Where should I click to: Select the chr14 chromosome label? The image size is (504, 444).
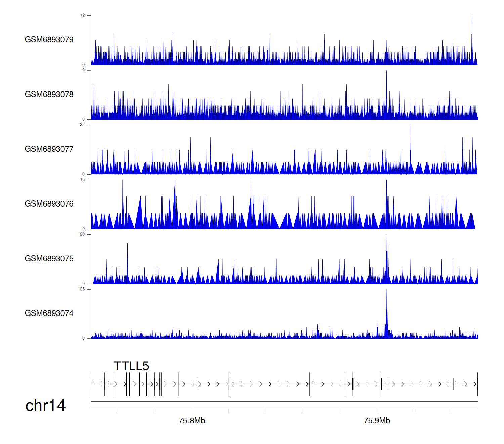(45, 406)
